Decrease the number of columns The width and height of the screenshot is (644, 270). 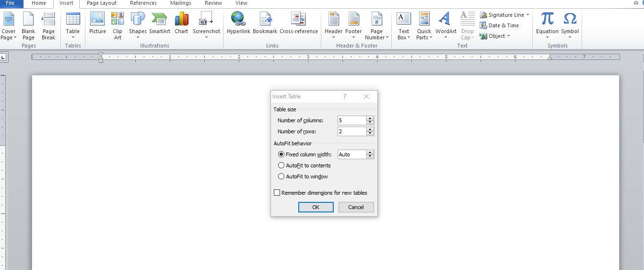point(370,122)
